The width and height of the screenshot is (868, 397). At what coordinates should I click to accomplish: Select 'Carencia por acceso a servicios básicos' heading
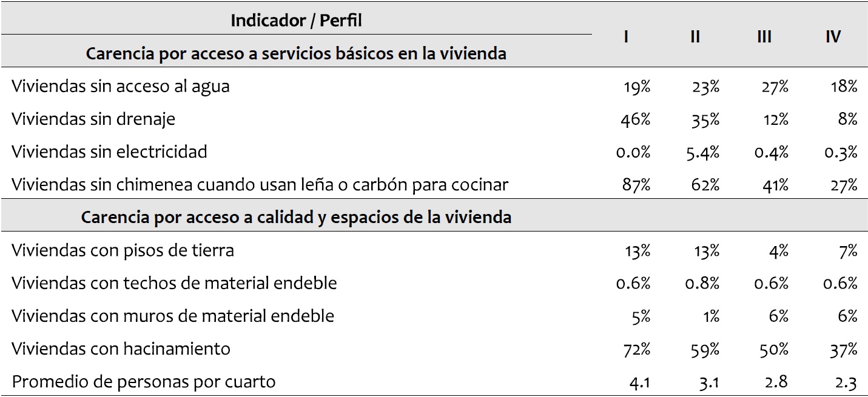296,53
